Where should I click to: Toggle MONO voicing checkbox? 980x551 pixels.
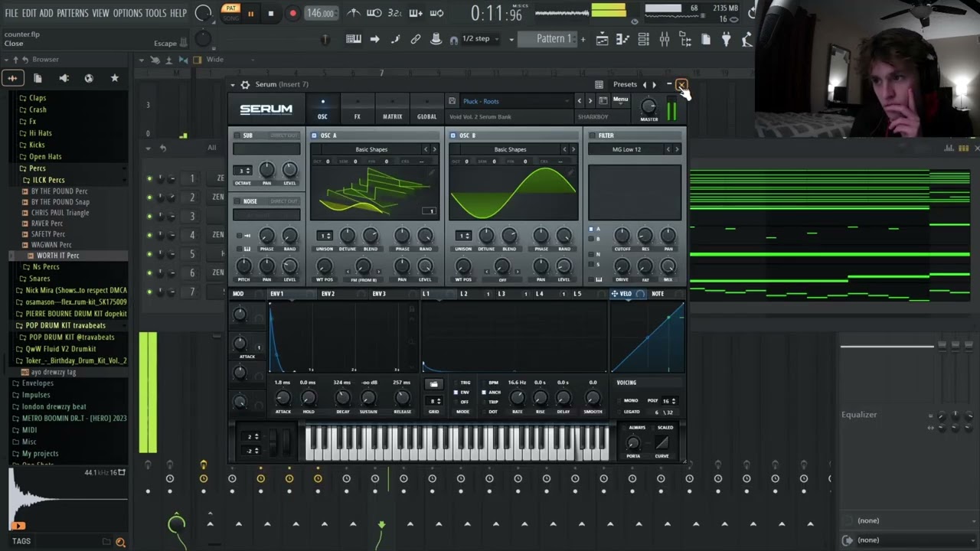tap(618, 400)
